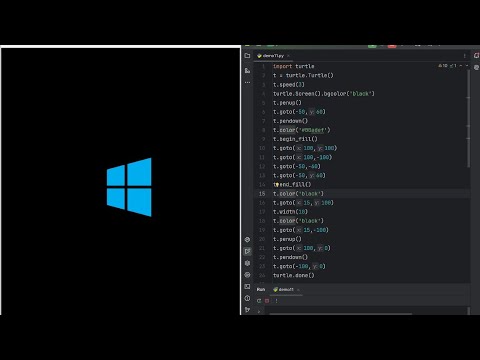Show warnings count in inspection widget
480x360 pixels.
(x=443, y=66)
